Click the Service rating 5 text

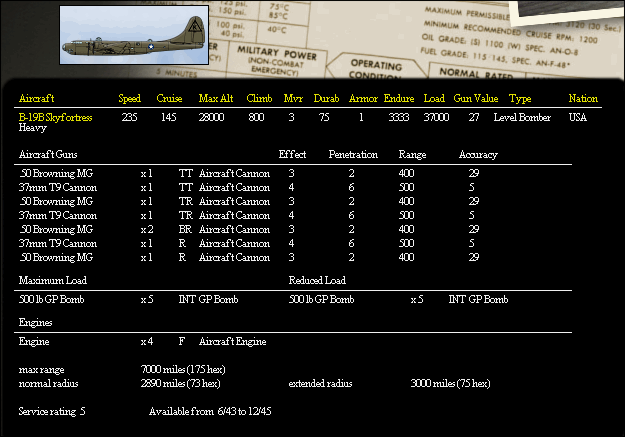pos(52,411)
